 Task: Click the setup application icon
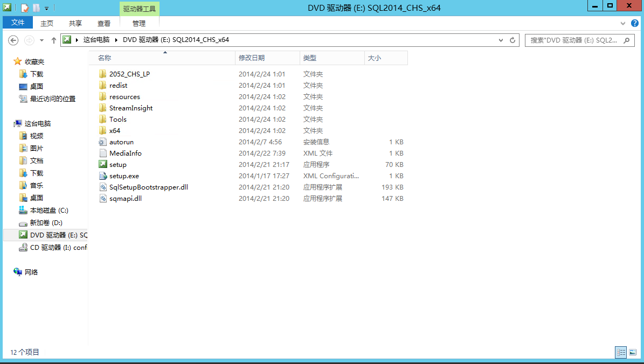point(103,165)
